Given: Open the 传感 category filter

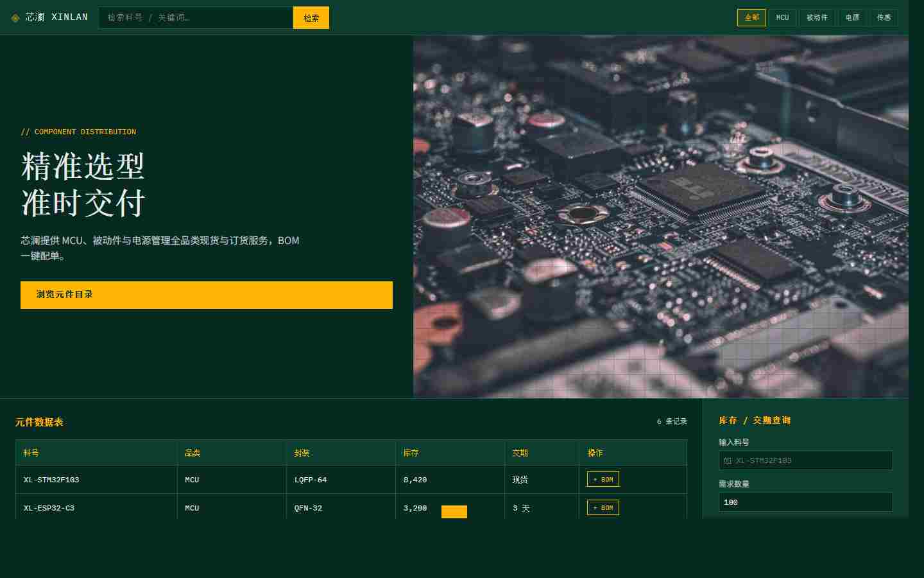Looking at the screenshot, I should point(884,17).
